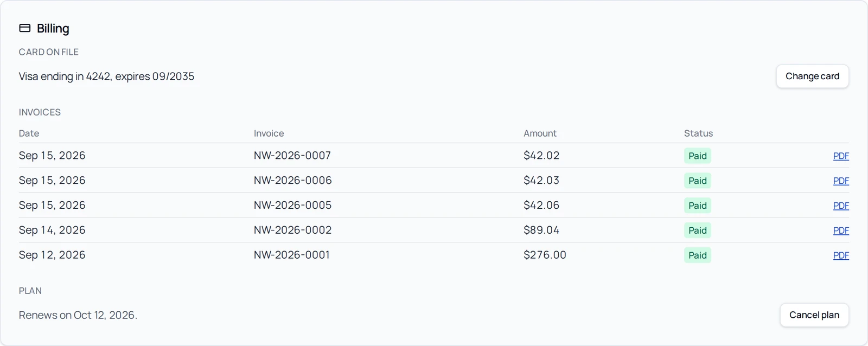Click the Sep 15 date for NW-2026-0007
Screen dimensions: 868x346
coord(52,156)
